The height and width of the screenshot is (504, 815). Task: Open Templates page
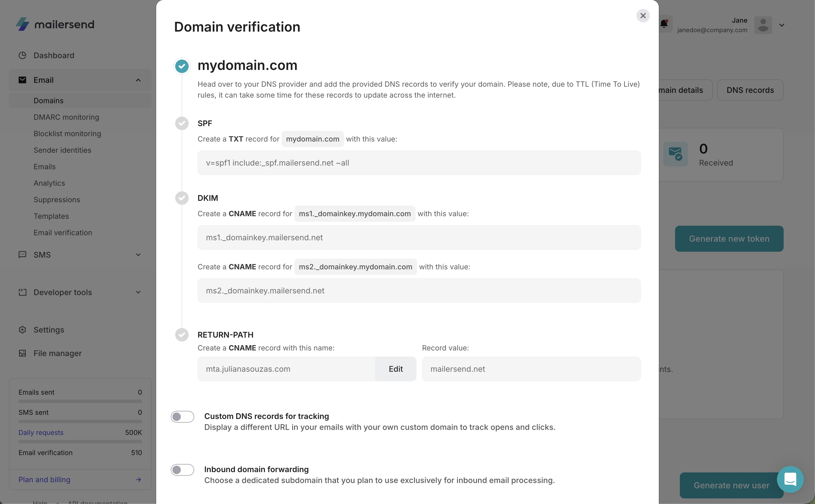click(x=51, y=216)
